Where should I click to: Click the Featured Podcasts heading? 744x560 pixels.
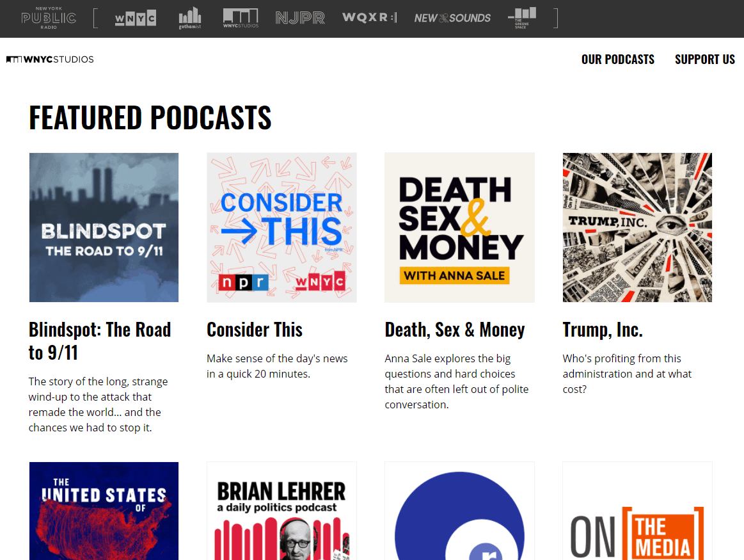[x=150, y=118]
